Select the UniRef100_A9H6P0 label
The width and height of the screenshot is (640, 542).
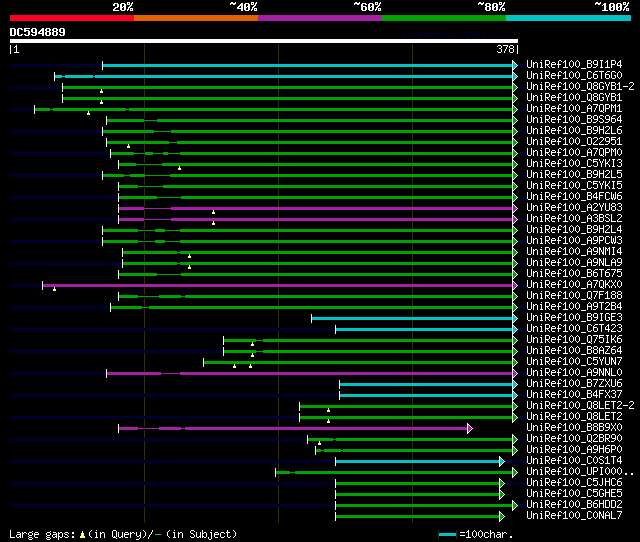574,450
